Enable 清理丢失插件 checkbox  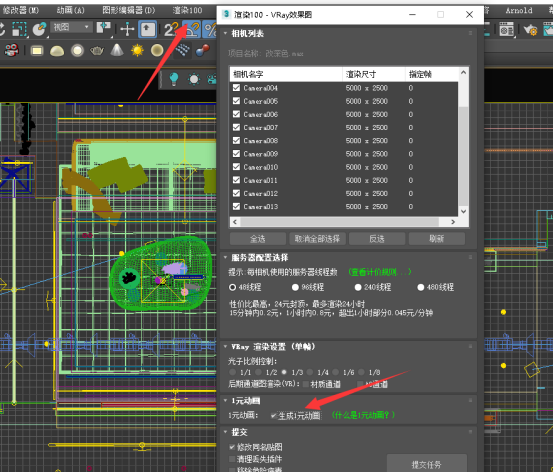[232, 459]
